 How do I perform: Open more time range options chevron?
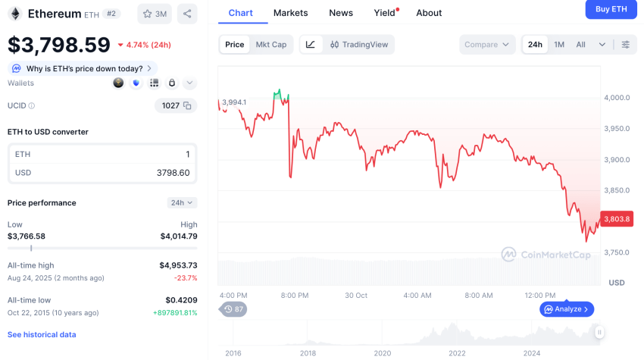point(602,45)
